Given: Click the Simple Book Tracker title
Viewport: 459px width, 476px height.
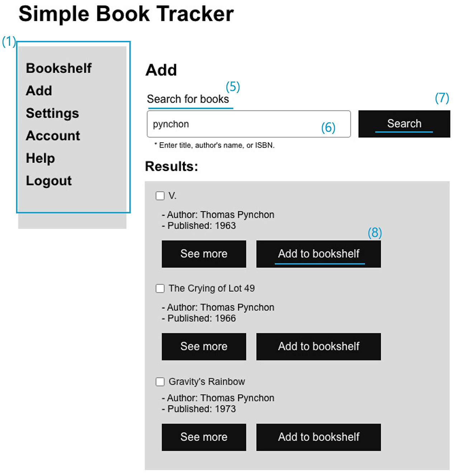Looking at the screenshot, I should coord(126,14).
